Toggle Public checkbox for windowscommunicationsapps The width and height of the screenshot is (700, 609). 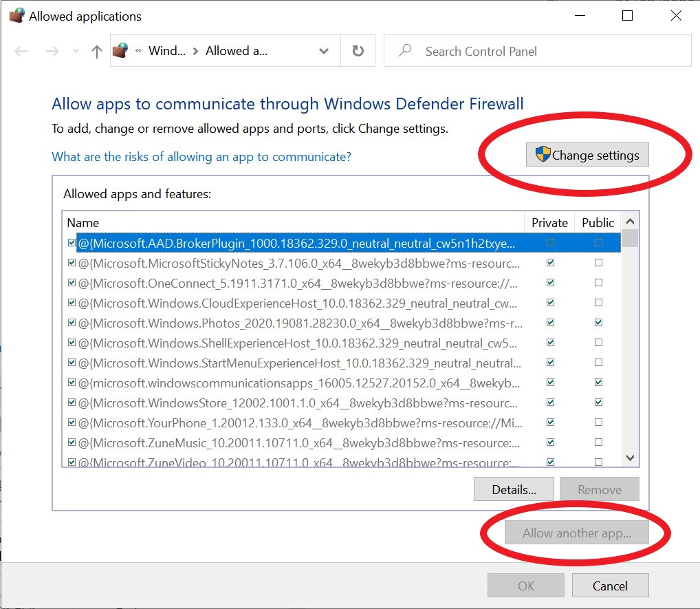point(599,382)
